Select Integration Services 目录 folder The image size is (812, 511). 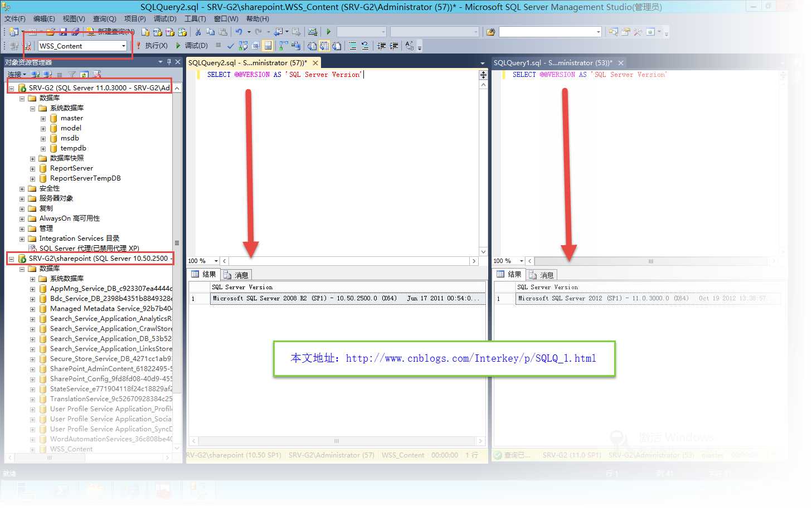[79, 239]
